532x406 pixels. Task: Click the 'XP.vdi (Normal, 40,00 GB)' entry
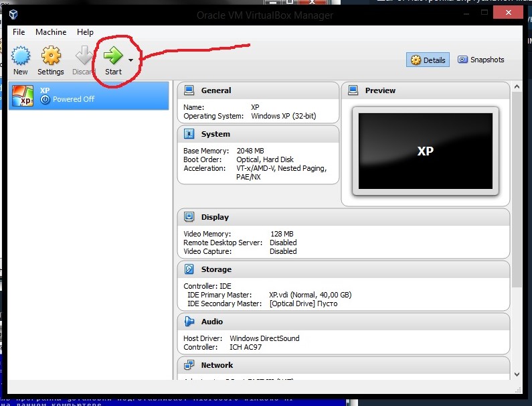coord(310,295)
